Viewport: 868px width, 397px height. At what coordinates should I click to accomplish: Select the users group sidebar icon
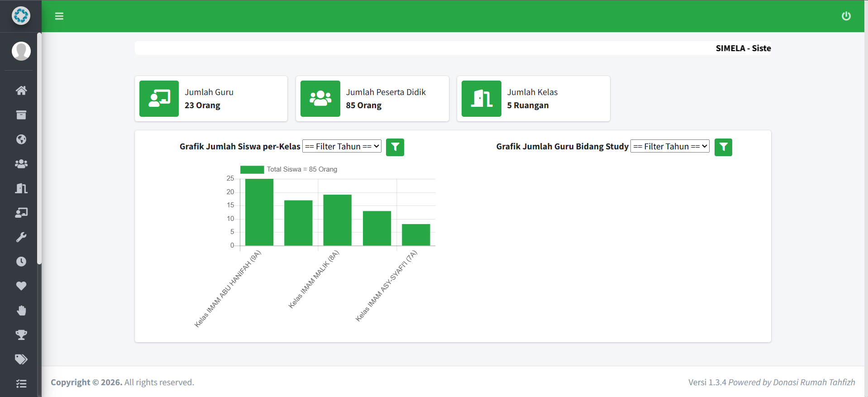pyautogui.click(x=21, y=164)
